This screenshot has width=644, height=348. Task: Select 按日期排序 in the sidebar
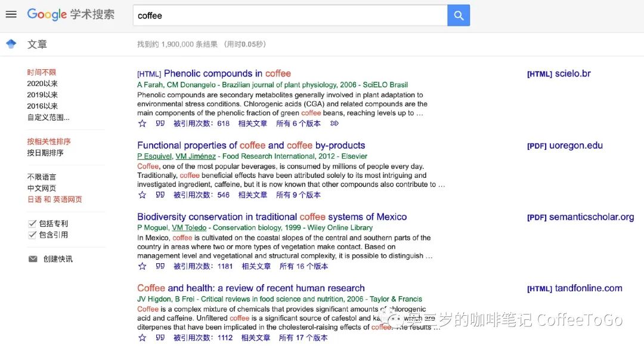click(46, 152)
